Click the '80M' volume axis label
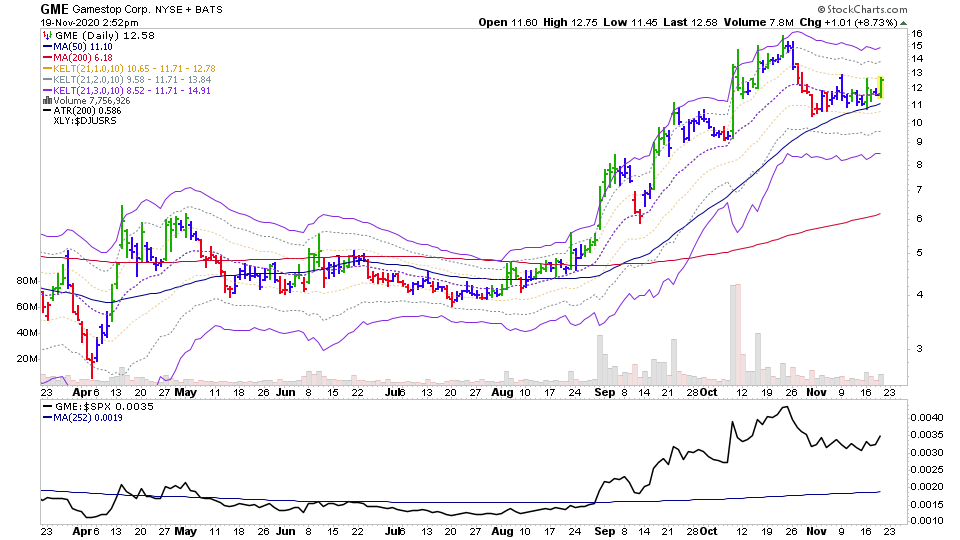 [27, 281]
